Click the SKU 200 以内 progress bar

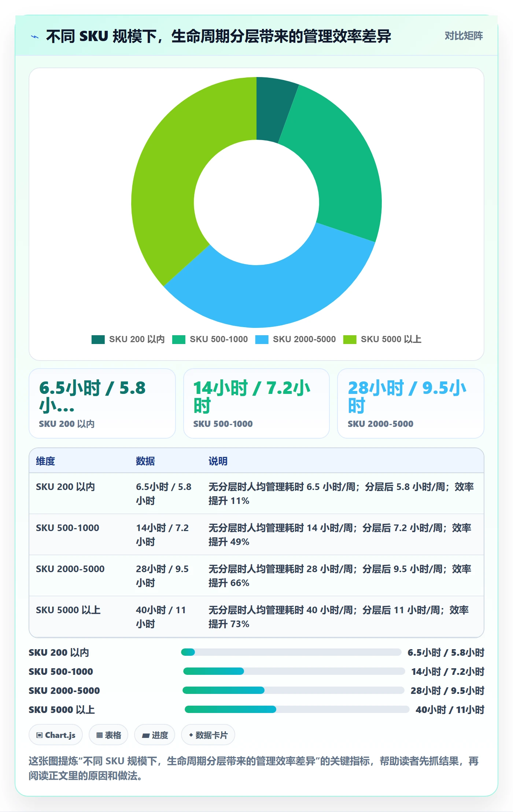(x=291, y=652)
